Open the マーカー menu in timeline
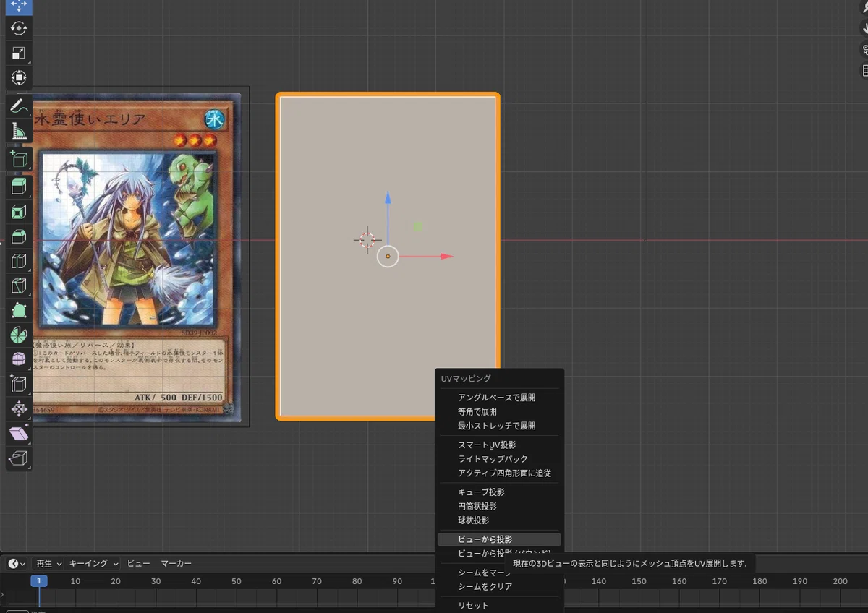This screenshot has width=868, height=613. coord(176,563)
